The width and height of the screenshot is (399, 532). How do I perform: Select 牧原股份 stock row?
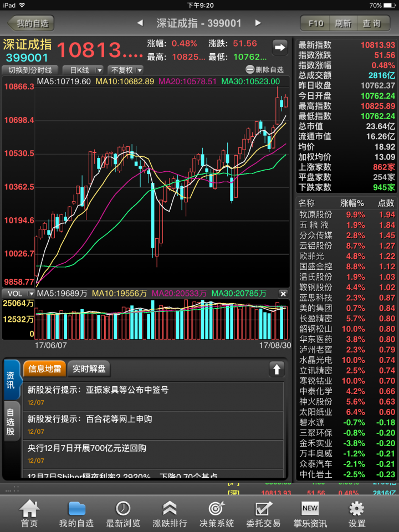click(x=347, y=215)
